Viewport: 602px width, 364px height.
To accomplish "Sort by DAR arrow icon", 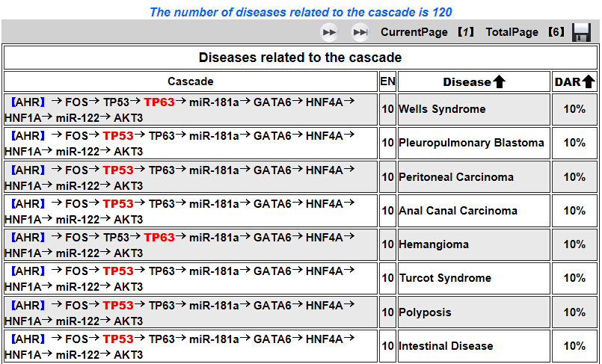I will coord(589,81).
